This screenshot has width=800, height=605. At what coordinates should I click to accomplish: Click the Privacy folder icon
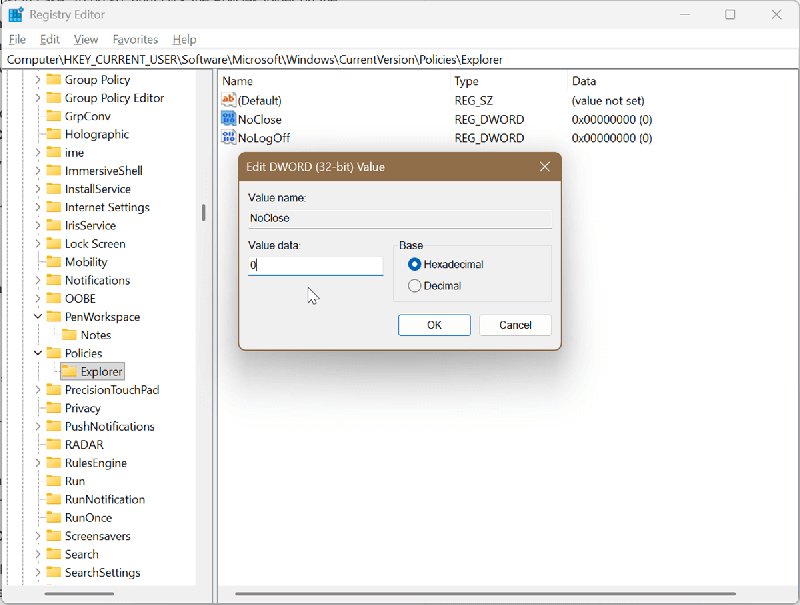click(x=54, y=408)
